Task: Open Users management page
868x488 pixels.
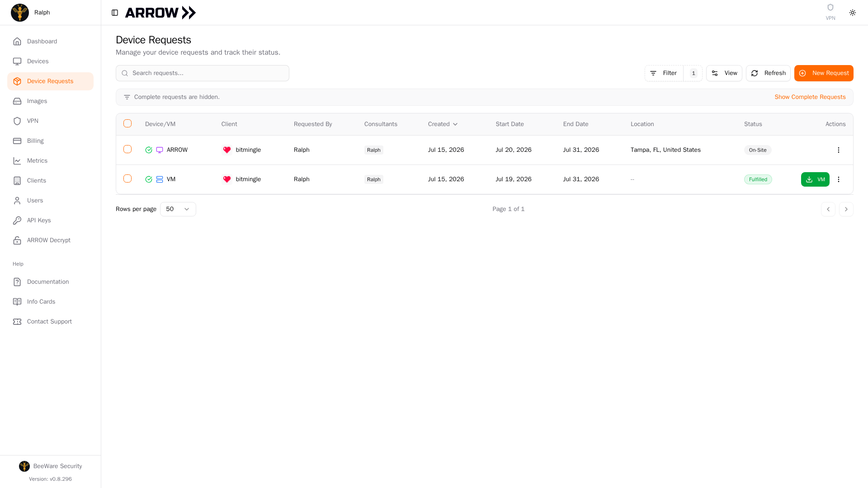Action: coord(50,201)
